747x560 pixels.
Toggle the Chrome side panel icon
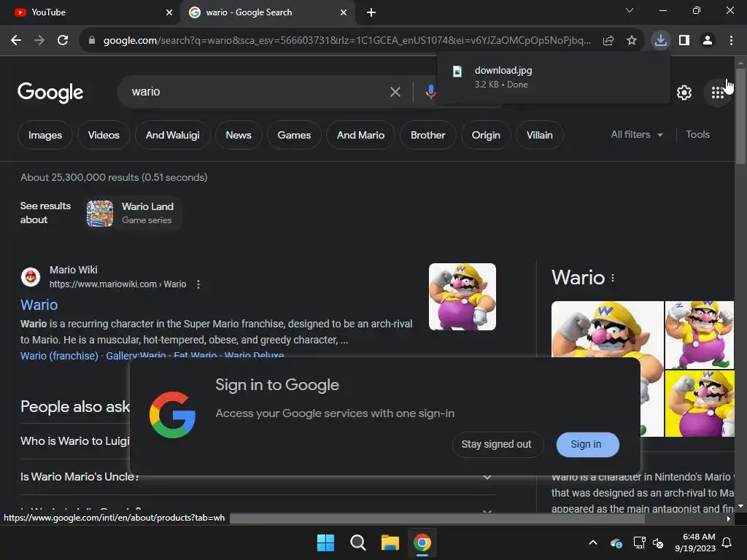(x=684, y=41)
